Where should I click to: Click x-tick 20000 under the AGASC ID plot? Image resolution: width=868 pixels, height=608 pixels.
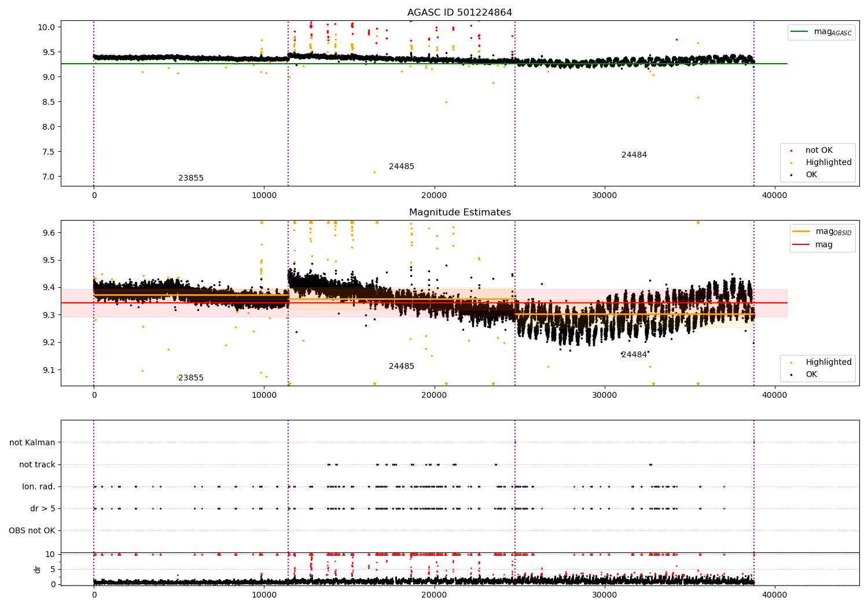(434, 196)
